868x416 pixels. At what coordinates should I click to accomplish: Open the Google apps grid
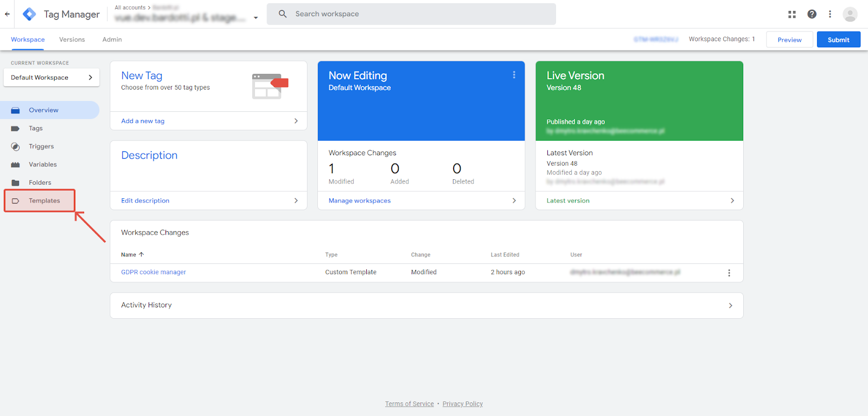tap(792, 14)
